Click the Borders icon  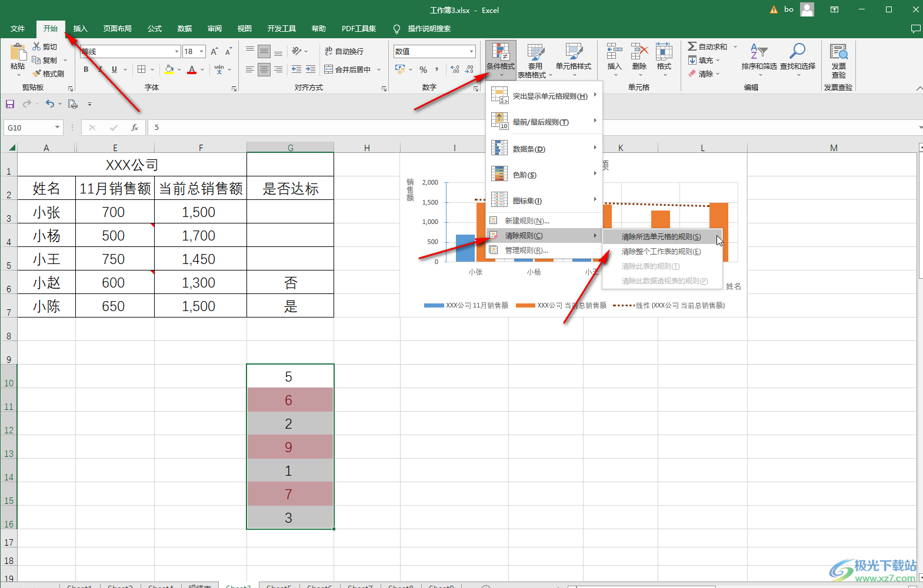coord(141,69)
